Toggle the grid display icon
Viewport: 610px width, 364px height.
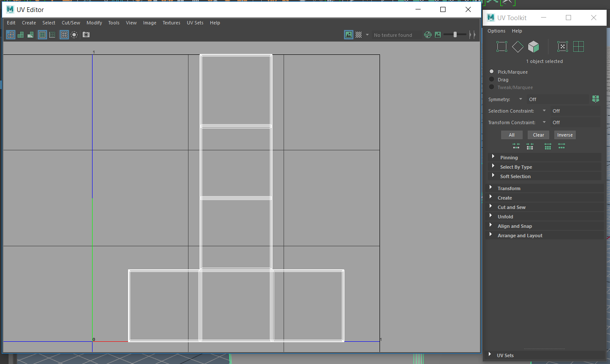click(x=64, y=35)
